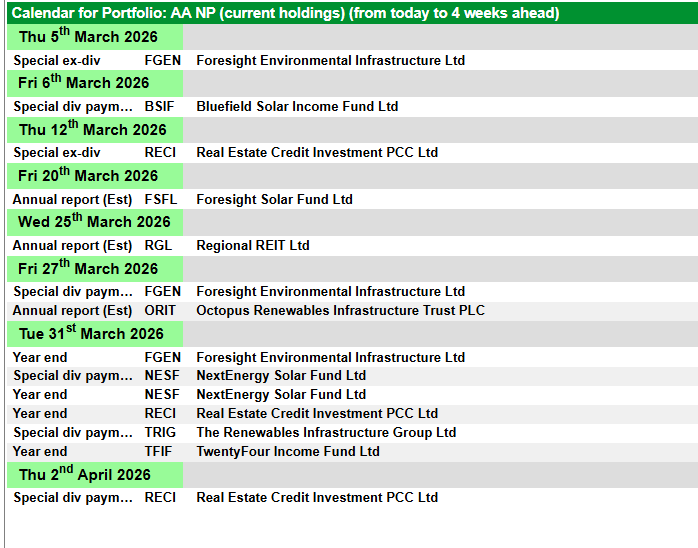698x548 pixels.
Task: Open Regional REIT Ltd company name
Action: 253,246
